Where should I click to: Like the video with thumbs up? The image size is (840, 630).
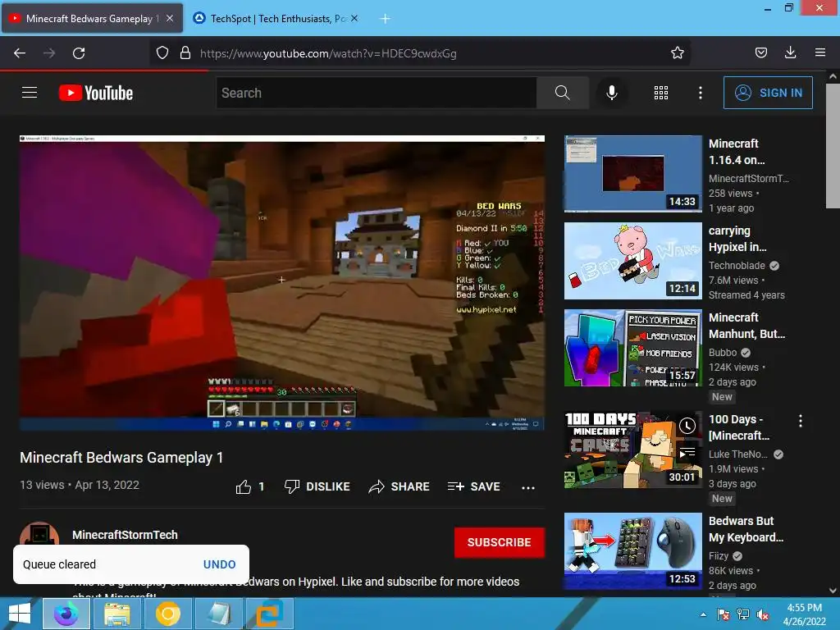244,486
